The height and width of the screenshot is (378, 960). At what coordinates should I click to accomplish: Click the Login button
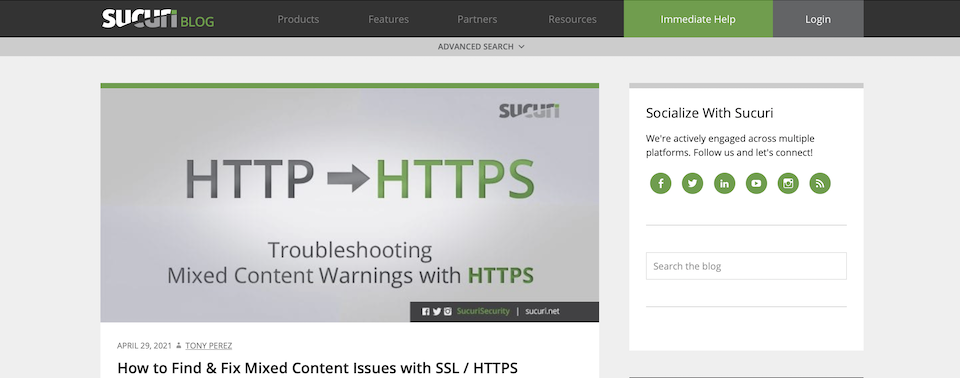pyautogui.click(x=818, y=19)
